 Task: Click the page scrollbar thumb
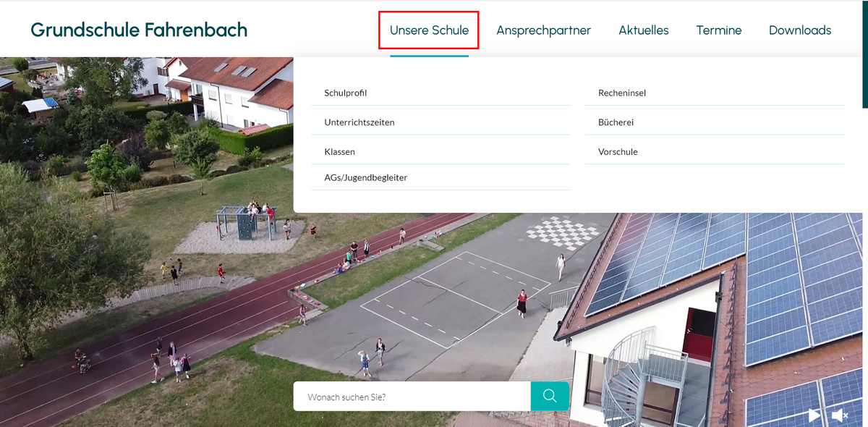[x=864, y=54]
